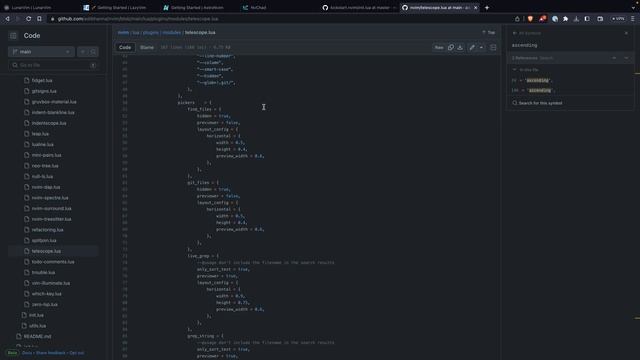Open trouble.lua file
Screen dimensions: 640x360
coord(43,273)
